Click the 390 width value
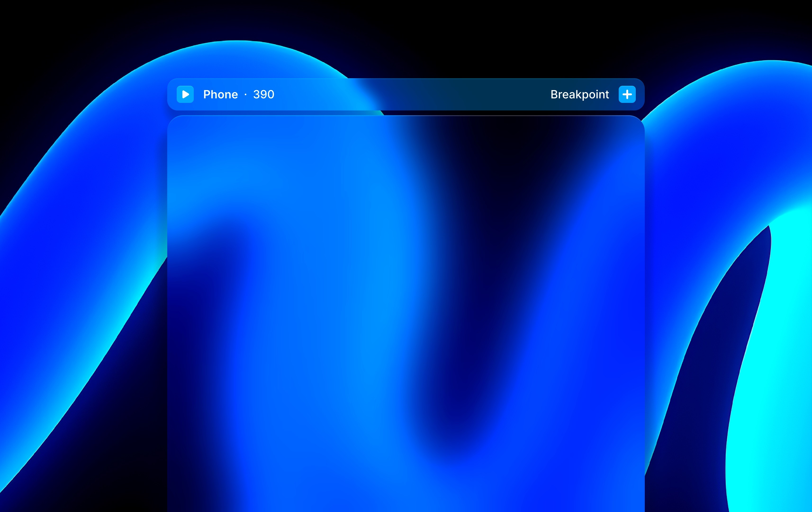This screenshot has width=812, height=512. 264,95
